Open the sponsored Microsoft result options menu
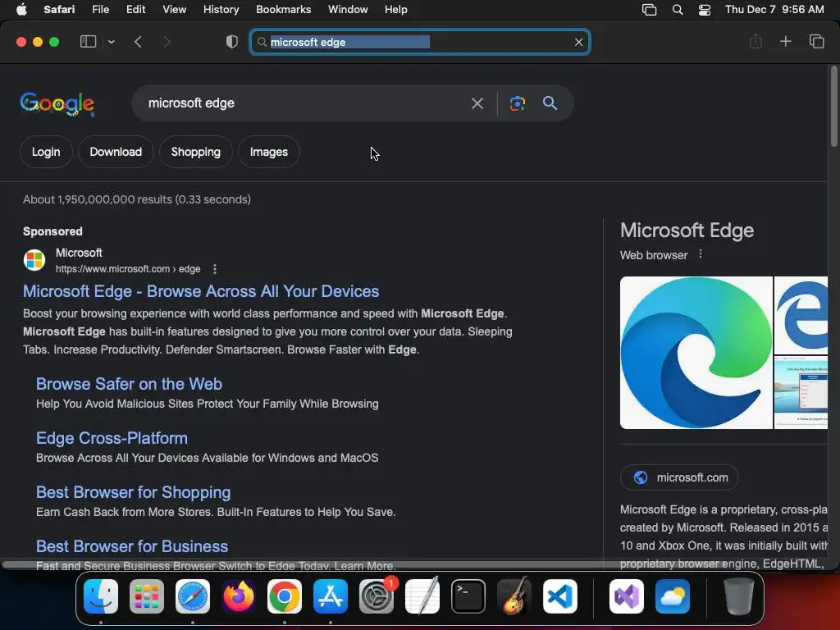Screen dimensions: 840x630 [215, 269]
